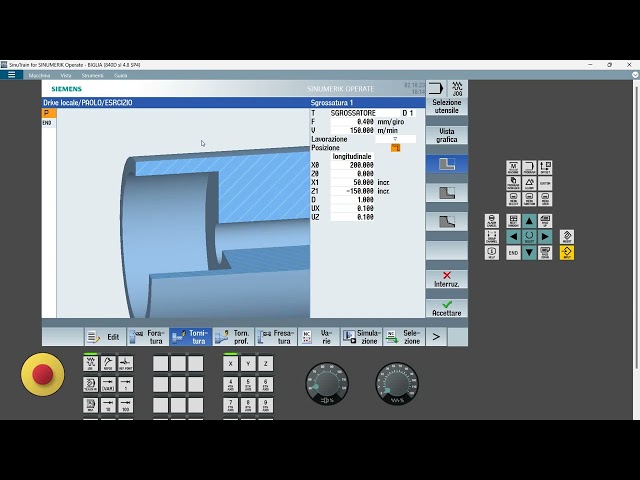Open the ALARM area key

(x=529, y=183)
